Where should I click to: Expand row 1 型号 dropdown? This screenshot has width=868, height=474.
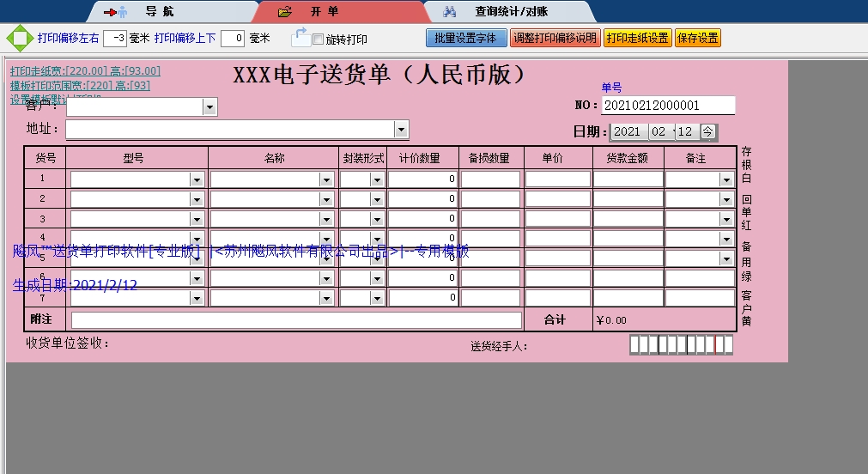(197, 179)
